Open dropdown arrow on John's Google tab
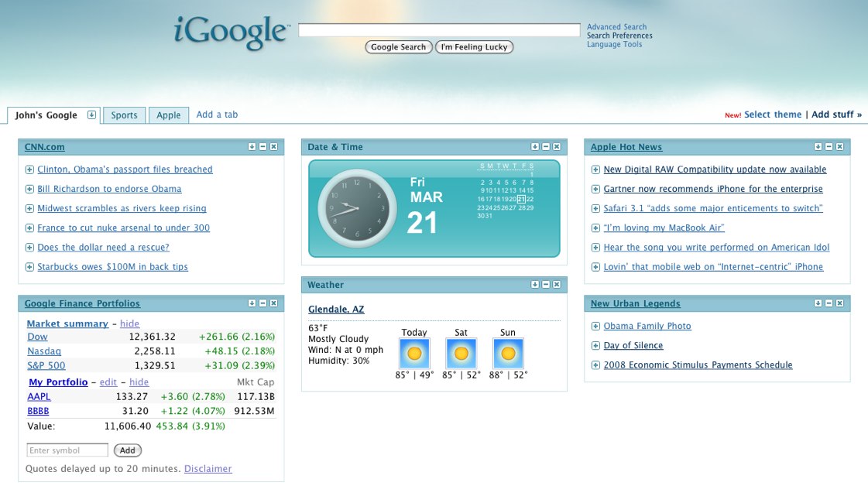 tap(91, 115)
